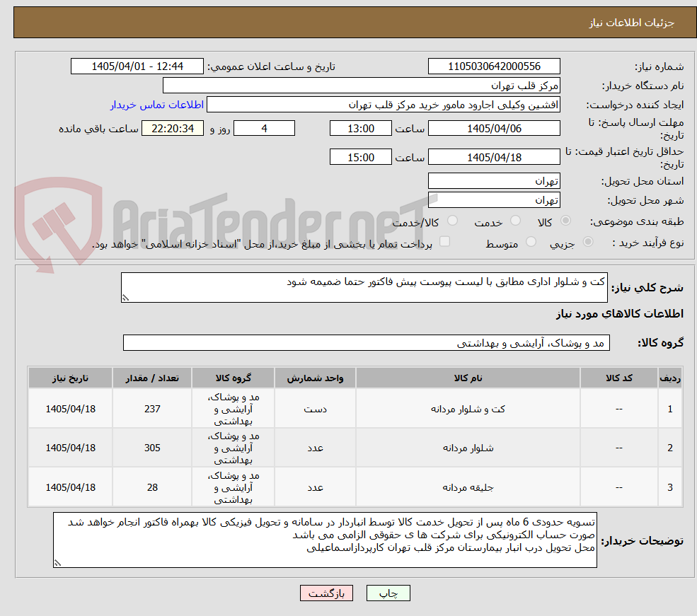This screenshot has height=616, width=697.
Task: Select the کالا/خدمت radio button
Action: coord(452,221)
